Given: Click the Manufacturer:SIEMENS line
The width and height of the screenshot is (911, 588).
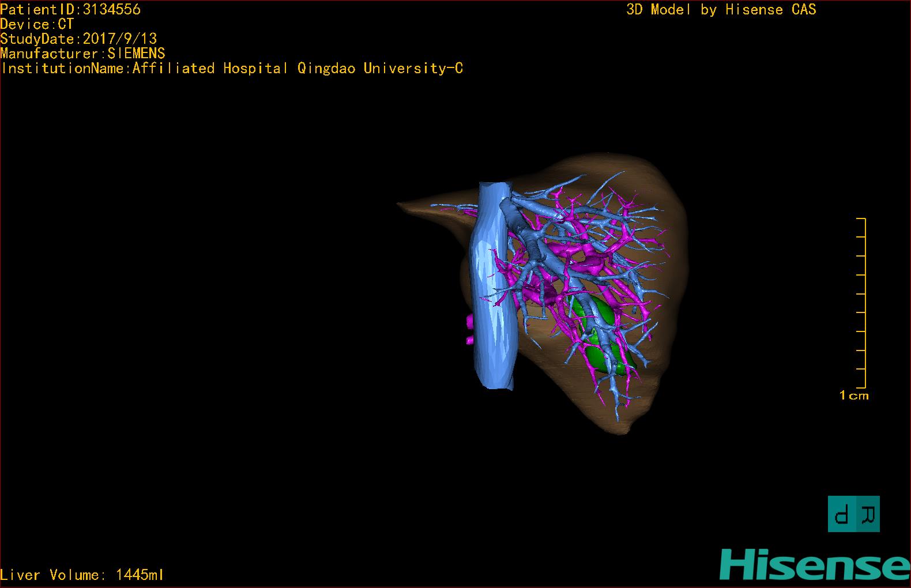Looking at the screenshot, I should click(82, 54).
